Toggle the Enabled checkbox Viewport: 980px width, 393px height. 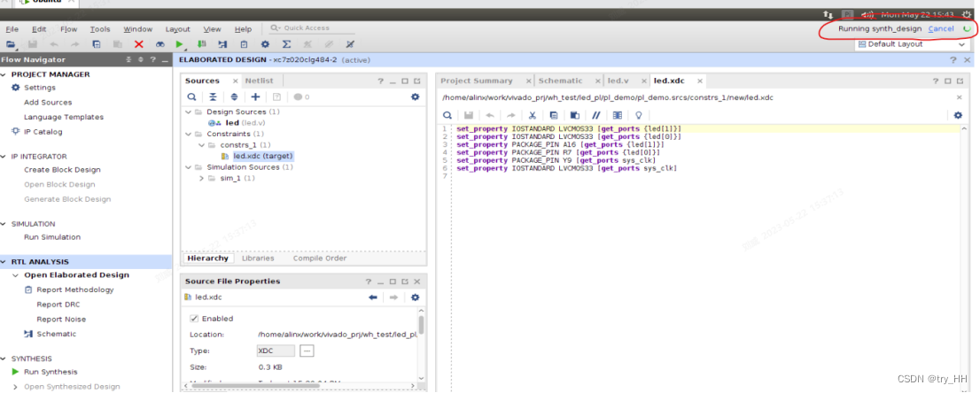pos(194,319)
